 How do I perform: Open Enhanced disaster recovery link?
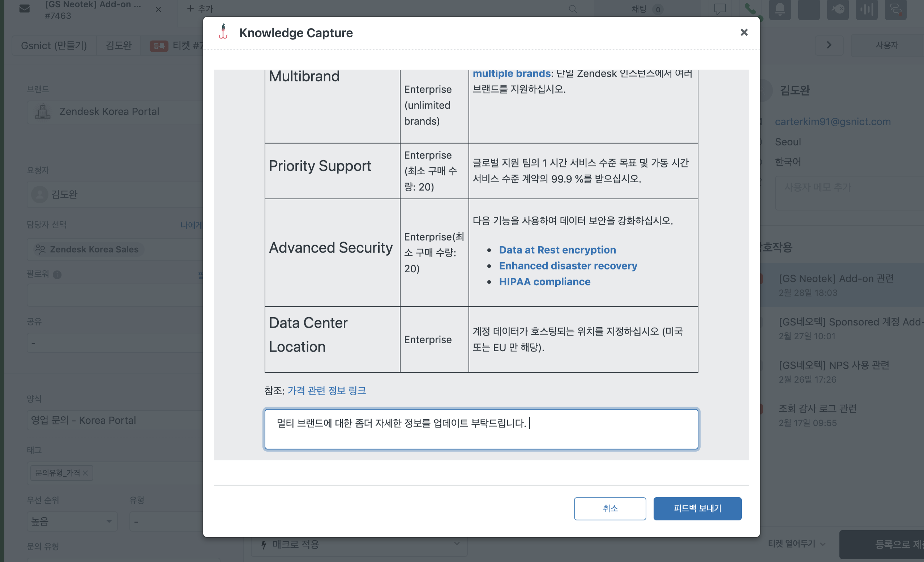pos(568,265)
